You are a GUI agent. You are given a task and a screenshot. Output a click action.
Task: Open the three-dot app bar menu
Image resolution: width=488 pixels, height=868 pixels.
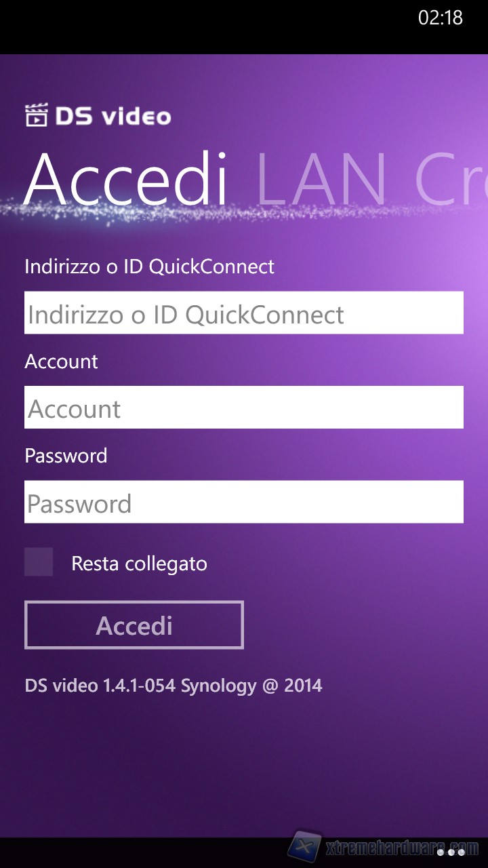[451, 852]
